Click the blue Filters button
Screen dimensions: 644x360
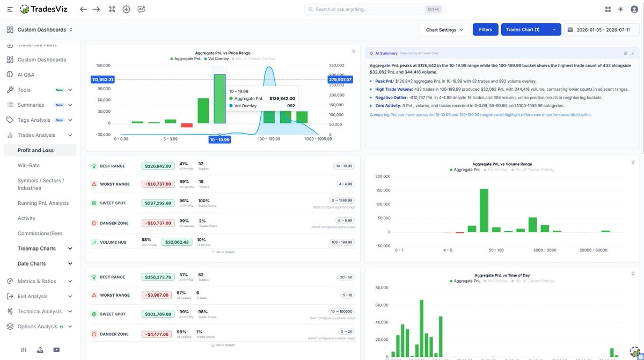[x=485, y=30]
